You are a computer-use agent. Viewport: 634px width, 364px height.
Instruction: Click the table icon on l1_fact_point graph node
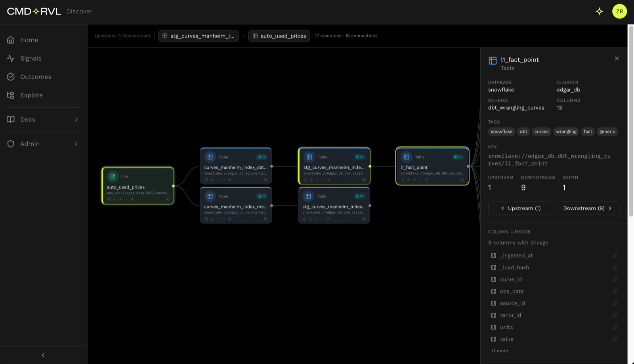pos(407,157)
